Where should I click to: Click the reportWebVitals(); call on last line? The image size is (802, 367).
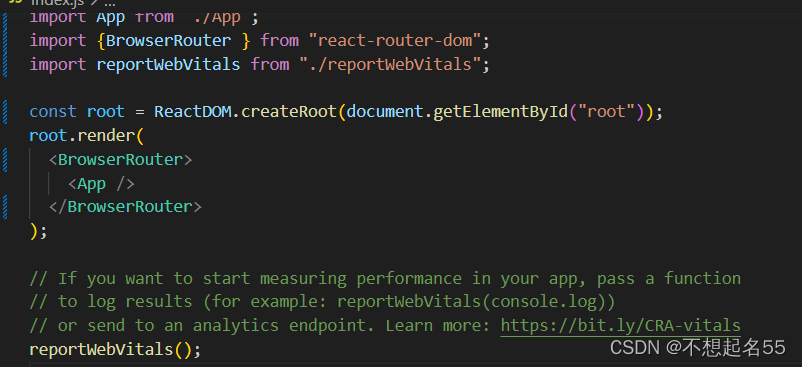click(x=116, y=350)
